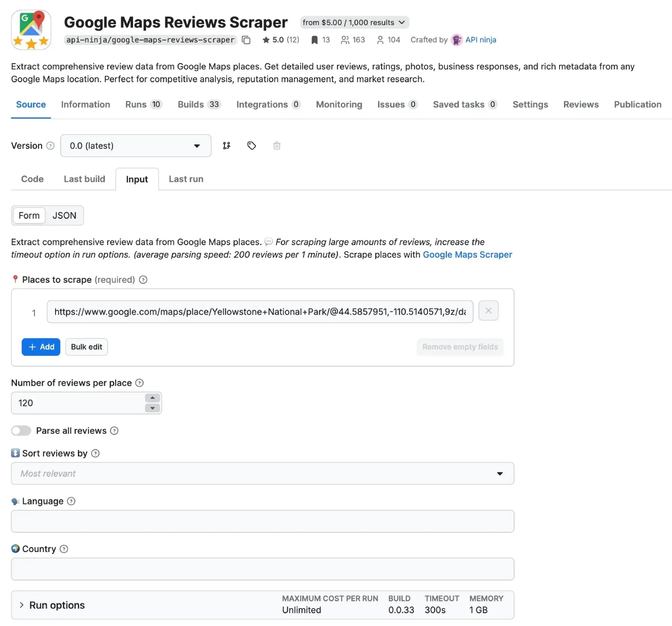Click help icon beside Parse all reviews

[114, 431]
